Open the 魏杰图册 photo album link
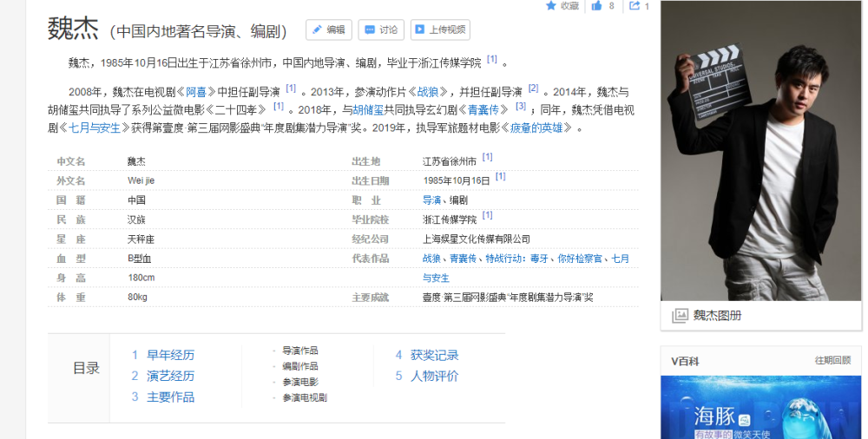This screenshot has height=439, width=868. pyautogui.click(x=717, y=316)
